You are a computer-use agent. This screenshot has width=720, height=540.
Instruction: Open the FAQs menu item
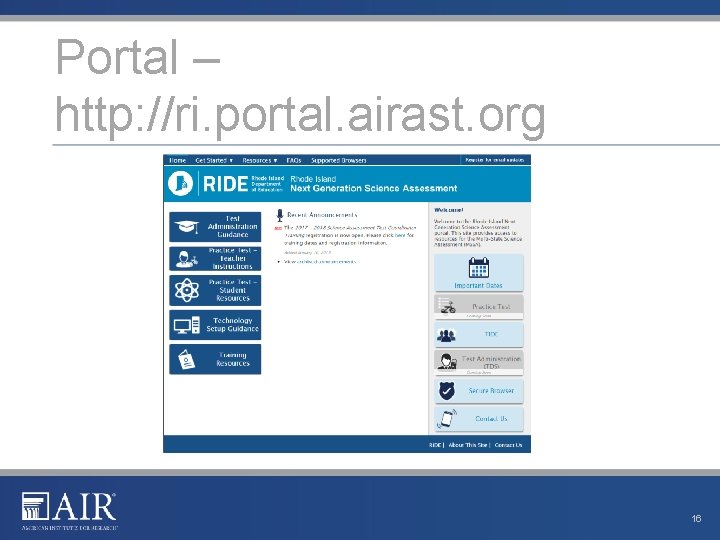(x=294, y=160)
